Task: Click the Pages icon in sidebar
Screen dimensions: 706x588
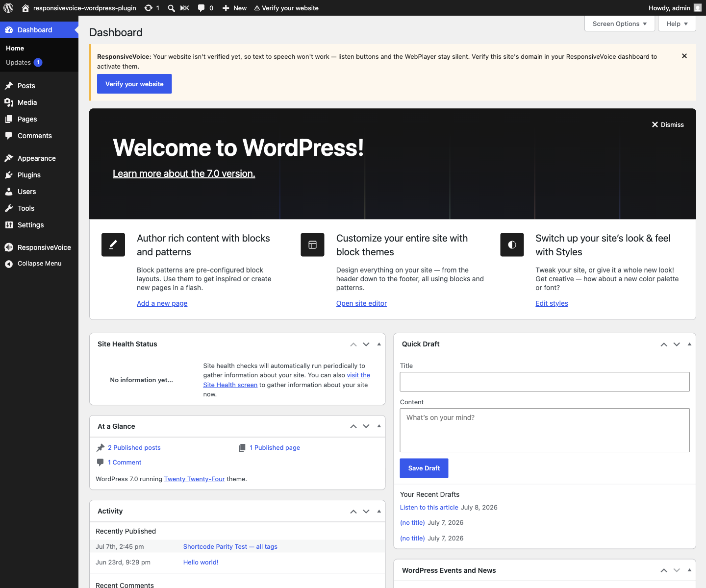Action: pos(9,119)
